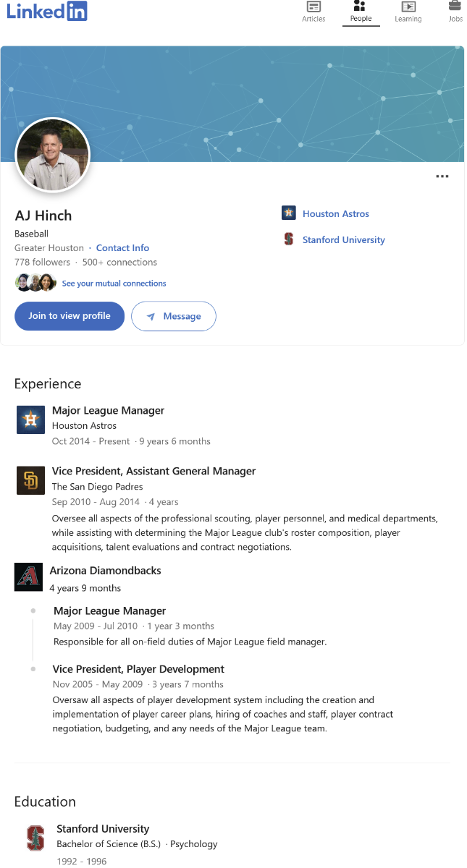This screenshot has width=467, height=868.
Task: Select the People tab
Action: [361, 12]
